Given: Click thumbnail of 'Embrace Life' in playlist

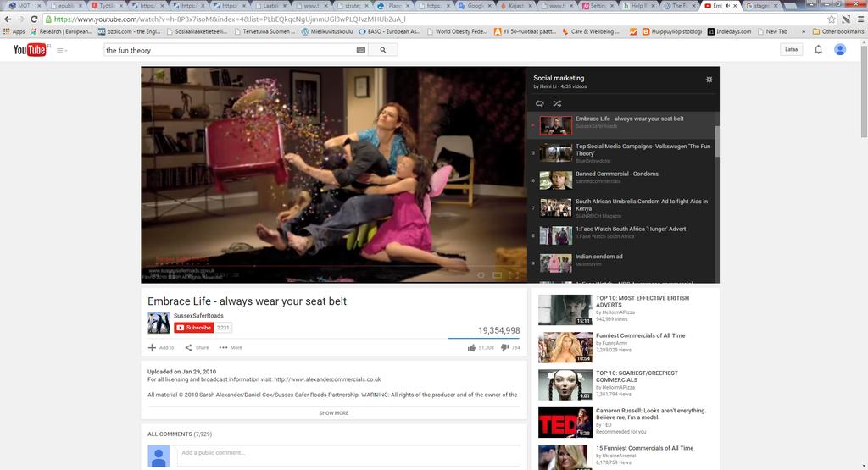Looking at the screenshot, I should [x=556, y=125].
